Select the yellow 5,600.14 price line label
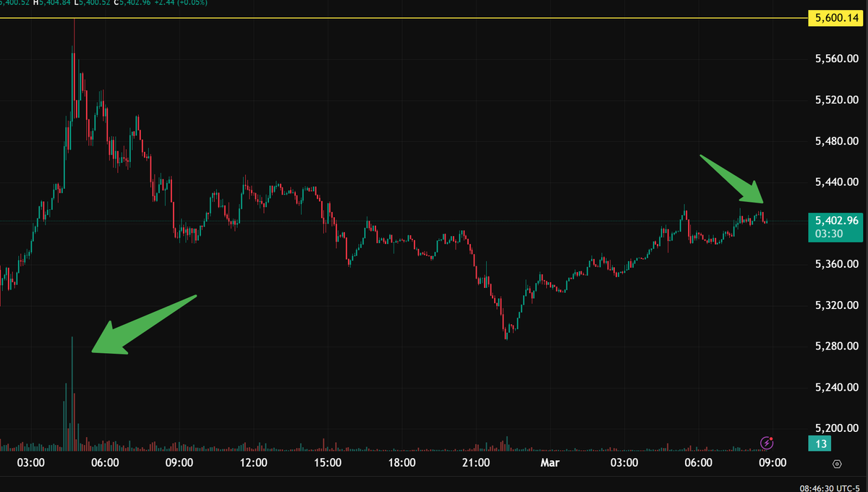Viewport: 868px width, 492px height. (x=835, y=19)
